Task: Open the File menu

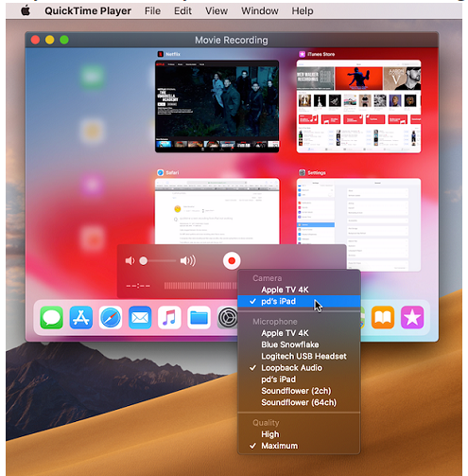Action: (x=152, y=10)
